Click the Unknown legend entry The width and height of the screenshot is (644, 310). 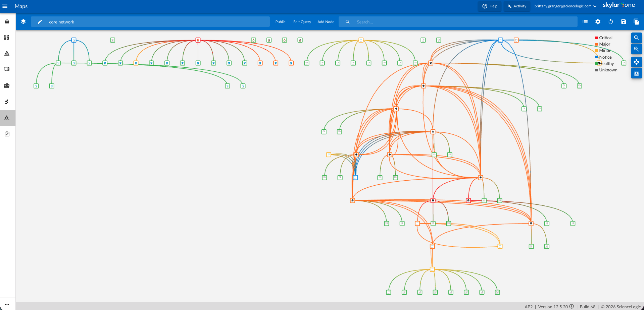click(x=606, y=70)
